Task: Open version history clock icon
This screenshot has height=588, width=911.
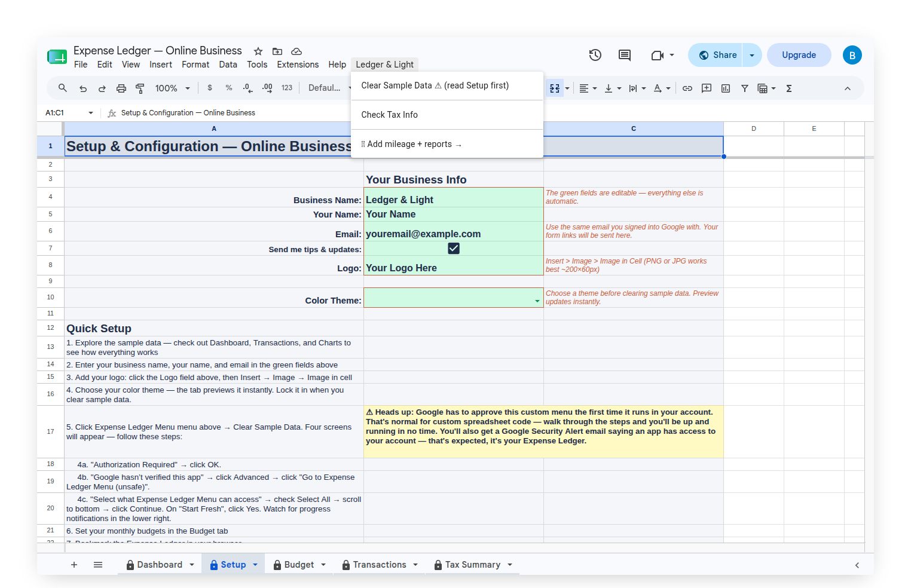Action: [595, 55]
